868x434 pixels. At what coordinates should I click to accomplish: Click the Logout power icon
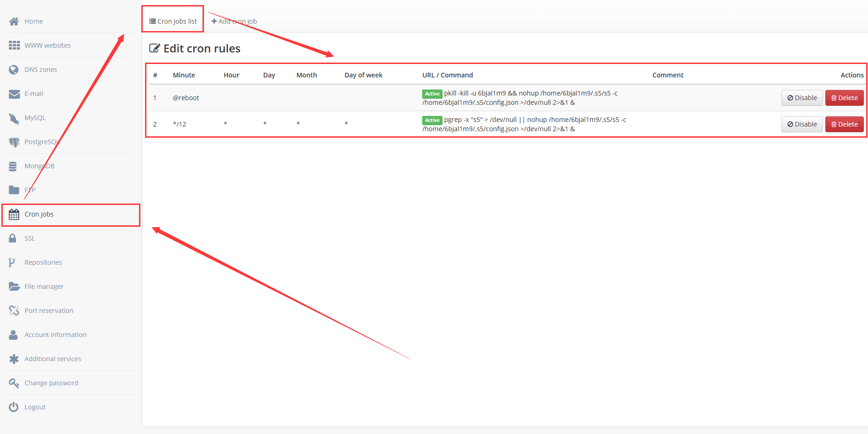(14, 407)
